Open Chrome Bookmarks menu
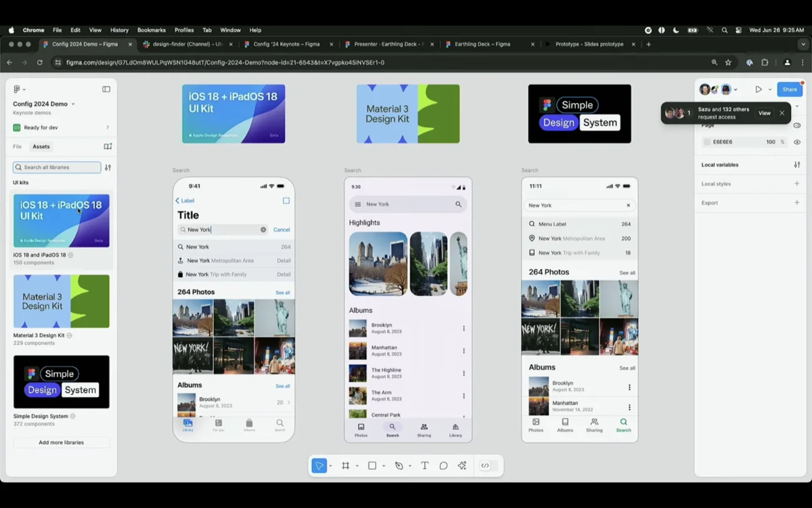The height and width of the screenshot is (508, 812). click(x=152, y=30)
